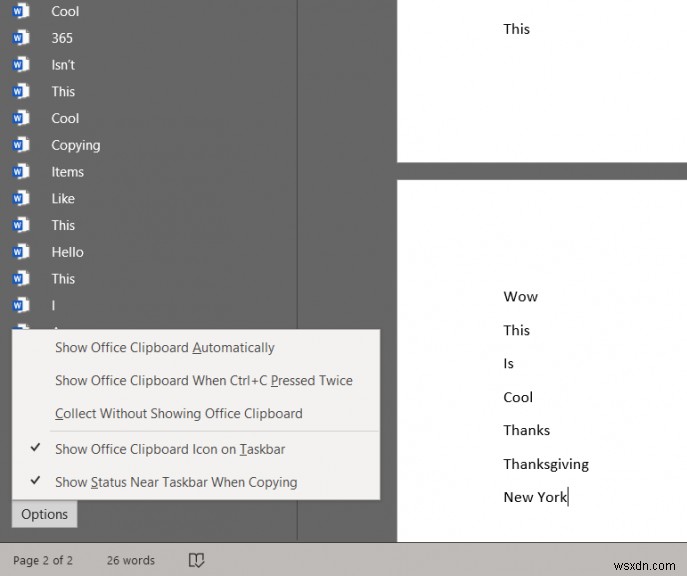Screen dimensions: 687x576
Task: Click the 'Page 2 of 2' status indicator
Action: pos(43,560)
